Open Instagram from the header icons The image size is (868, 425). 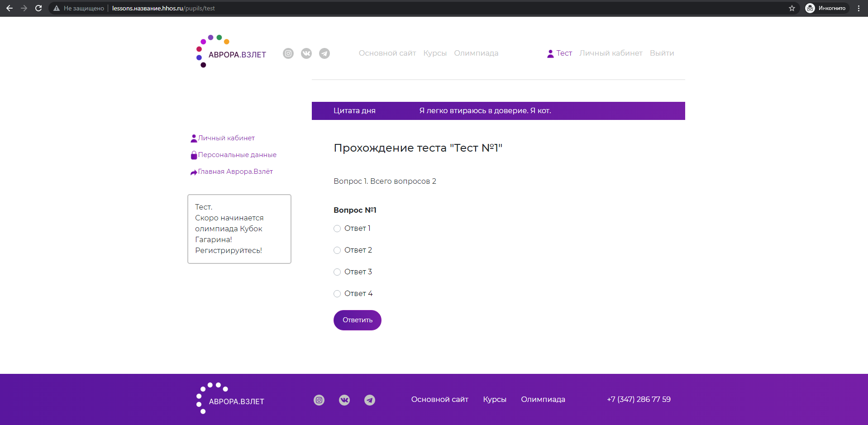(x=288, y=53)
